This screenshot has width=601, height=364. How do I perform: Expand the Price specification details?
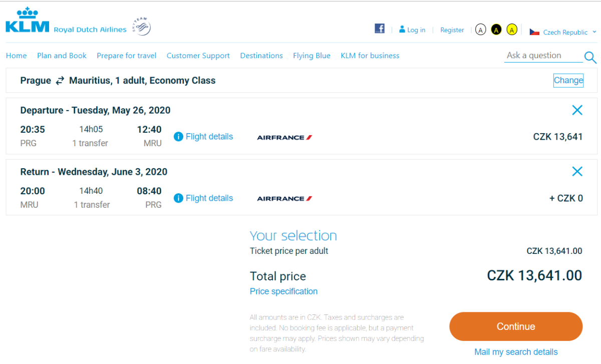point(283,291)
